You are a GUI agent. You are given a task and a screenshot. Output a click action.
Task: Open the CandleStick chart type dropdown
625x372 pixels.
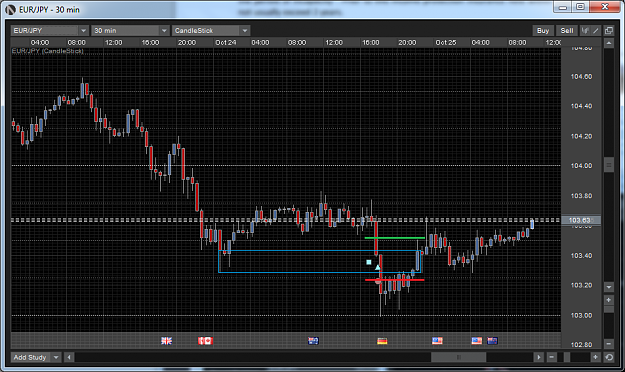[x=211, y=31]
